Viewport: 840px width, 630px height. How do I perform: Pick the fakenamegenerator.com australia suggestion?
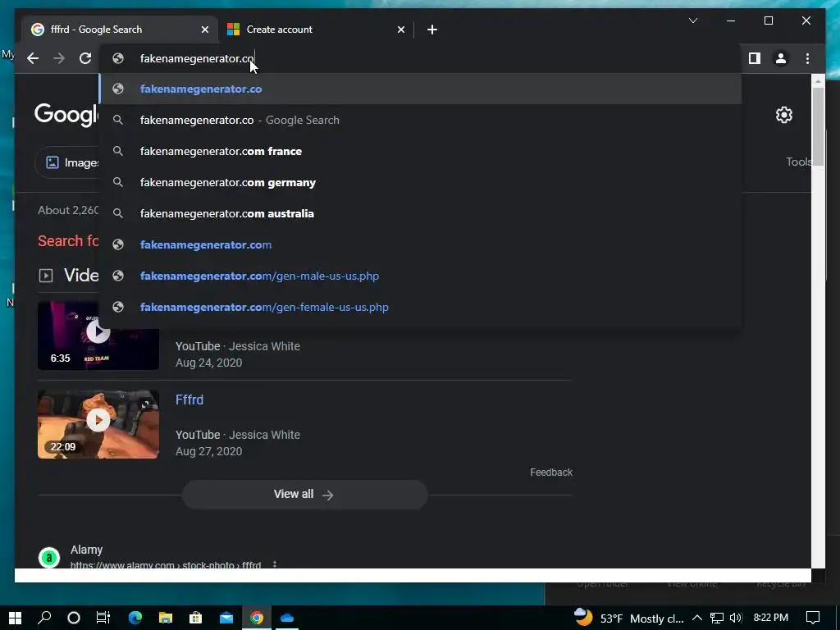coord(421,213)
